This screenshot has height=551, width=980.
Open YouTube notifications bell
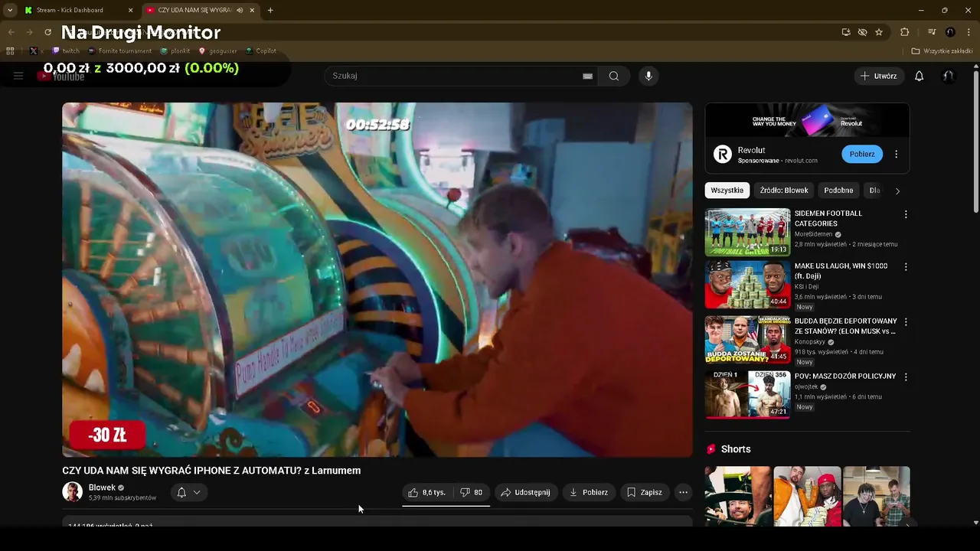920,76
